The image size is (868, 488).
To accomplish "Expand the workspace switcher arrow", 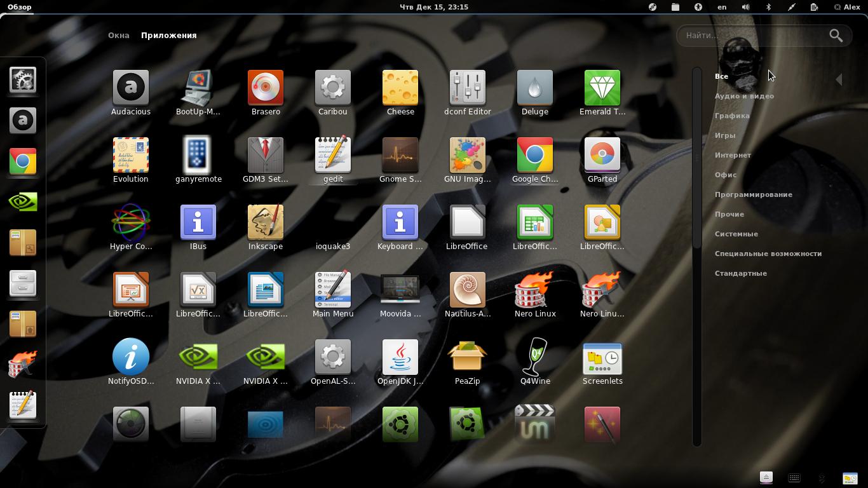I will click(x=839, y=79).
